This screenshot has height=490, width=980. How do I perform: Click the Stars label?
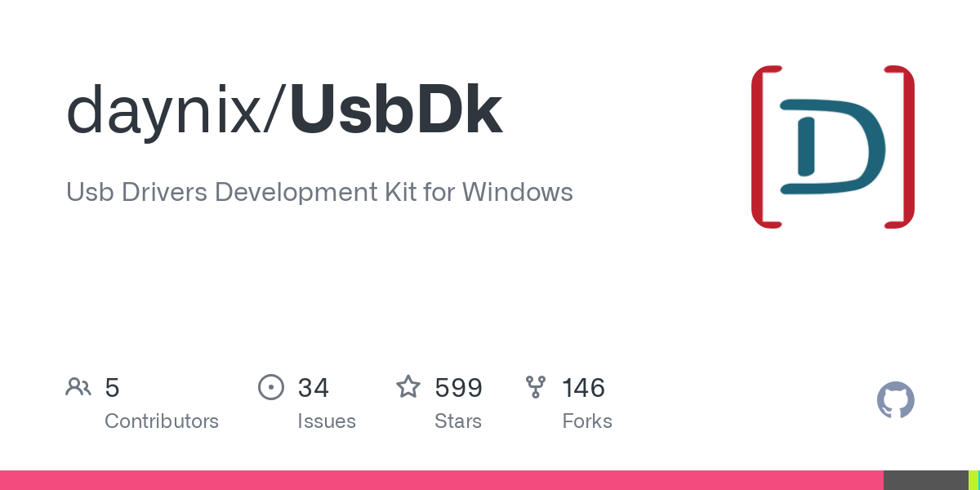point(458,421)
